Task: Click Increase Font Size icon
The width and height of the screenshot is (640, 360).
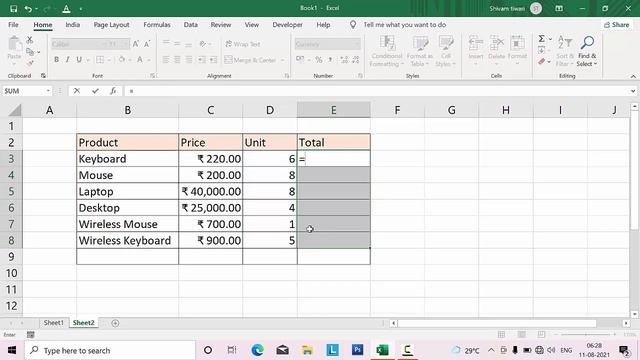Action: pyautogui.click(x=136, y=44)
